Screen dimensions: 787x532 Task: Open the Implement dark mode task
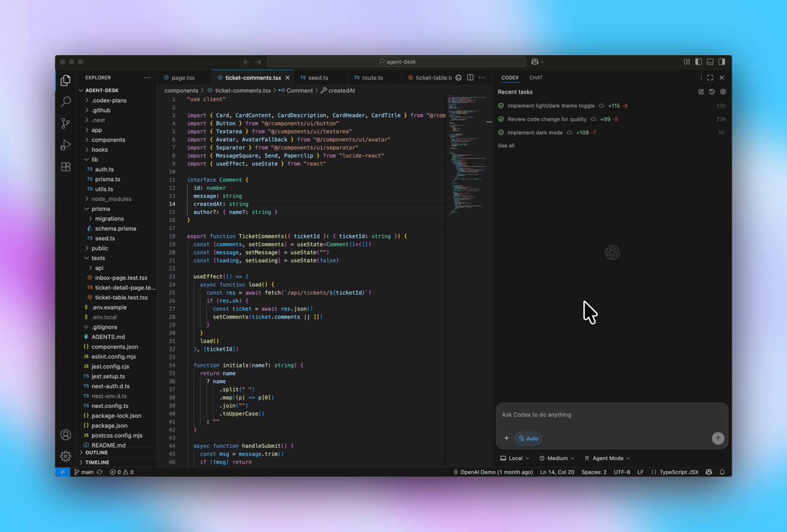(x=612, y=133)
